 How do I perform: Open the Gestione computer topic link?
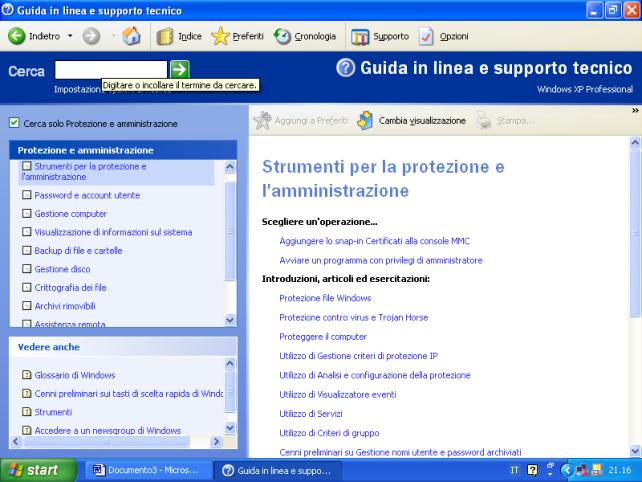point(70,214)
